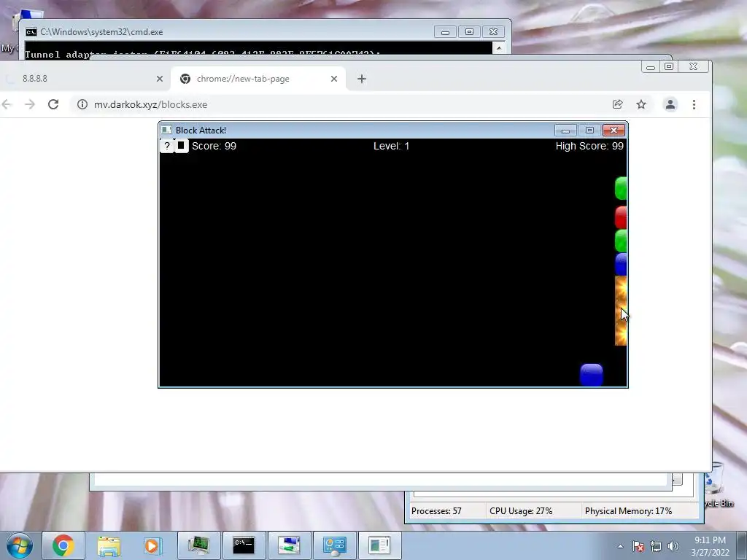Show hidden system tray icons
The height and width of the screenshot is (560, 747).
(620, 546)
